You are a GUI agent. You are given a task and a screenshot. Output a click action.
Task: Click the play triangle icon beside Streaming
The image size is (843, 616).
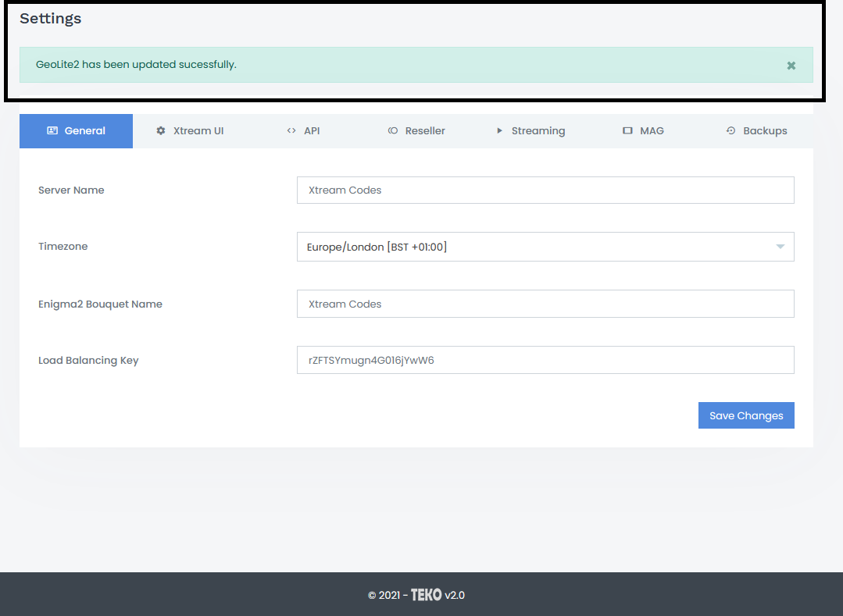[x=499, y=131]
